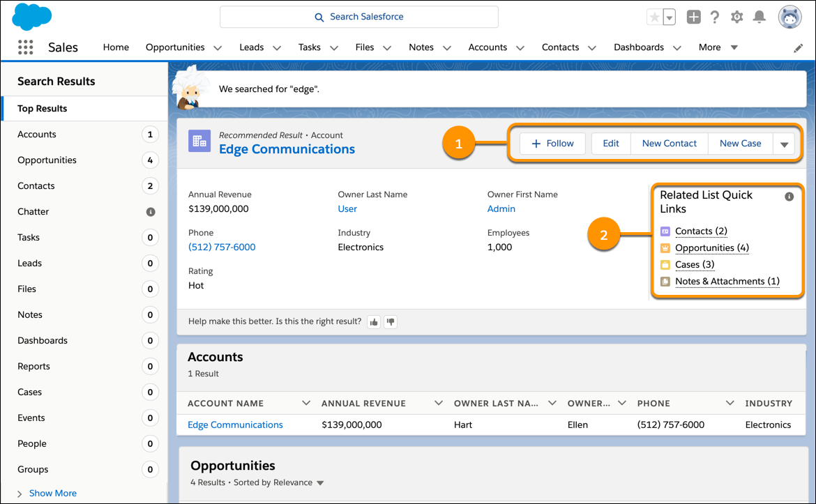Filter search results by People
Screen dimensions: 816x504
coord(85,443)
